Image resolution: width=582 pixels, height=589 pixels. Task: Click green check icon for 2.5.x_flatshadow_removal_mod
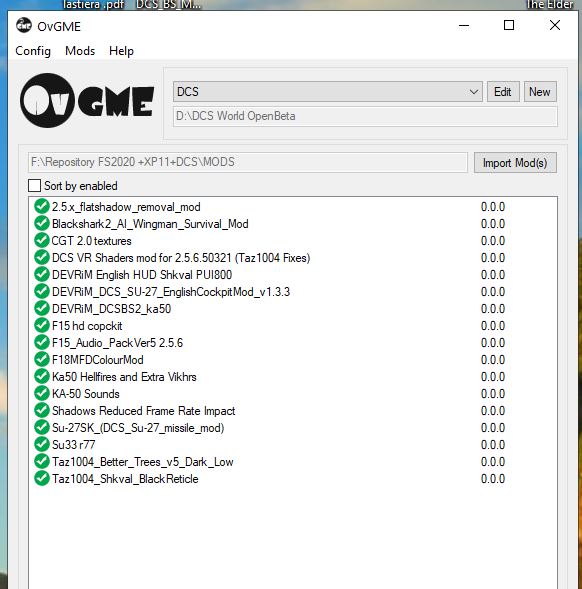(42, 206)
